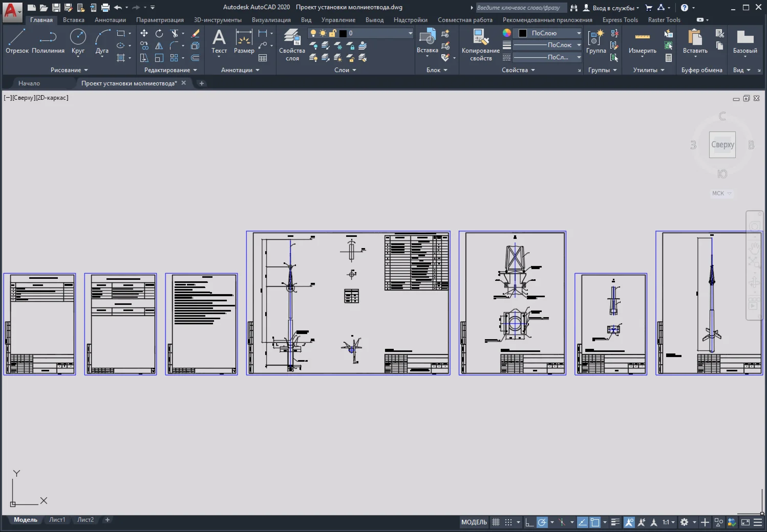767x532 pixels.
Task: Toggle isometric drafting in status bar
Action: click(562, 522)
